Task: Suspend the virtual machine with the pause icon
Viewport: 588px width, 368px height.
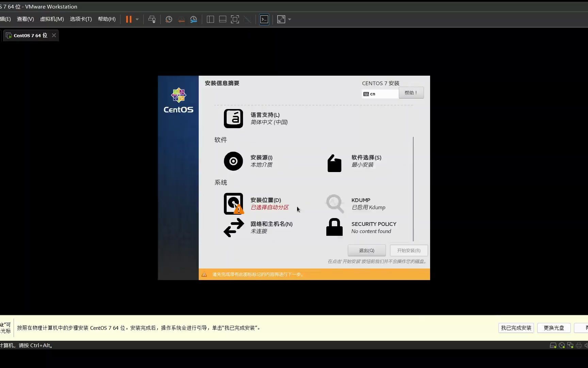Action: pos(129,19)
